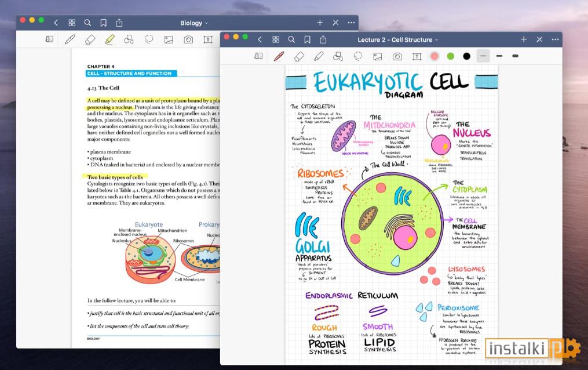Toggle read-only mode icon in Biology toolbar
The height and width of the screenshot is (370, 588).
[x=49, y=39]
